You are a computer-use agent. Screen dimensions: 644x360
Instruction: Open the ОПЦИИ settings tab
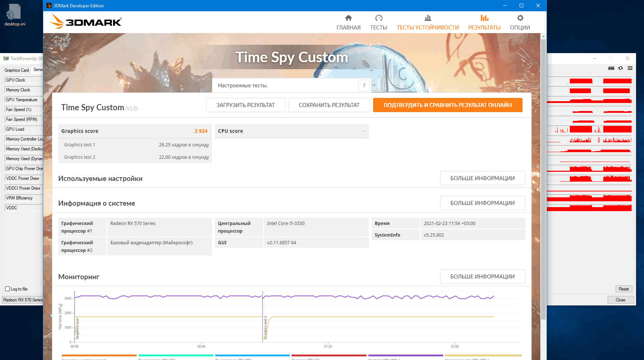[520, 23]
